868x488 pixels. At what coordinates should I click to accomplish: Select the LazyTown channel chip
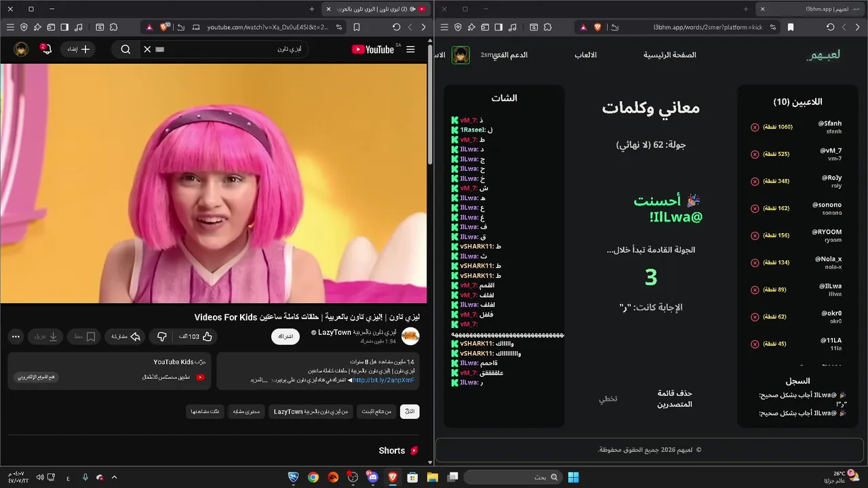tap(311, 411)
